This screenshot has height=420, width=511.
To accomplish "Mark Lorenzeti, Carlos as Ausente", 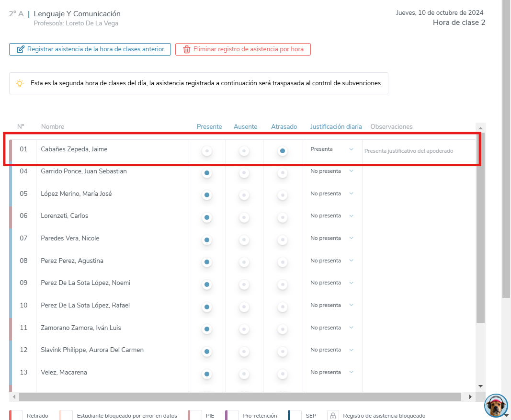I will (x=244, y=217).
